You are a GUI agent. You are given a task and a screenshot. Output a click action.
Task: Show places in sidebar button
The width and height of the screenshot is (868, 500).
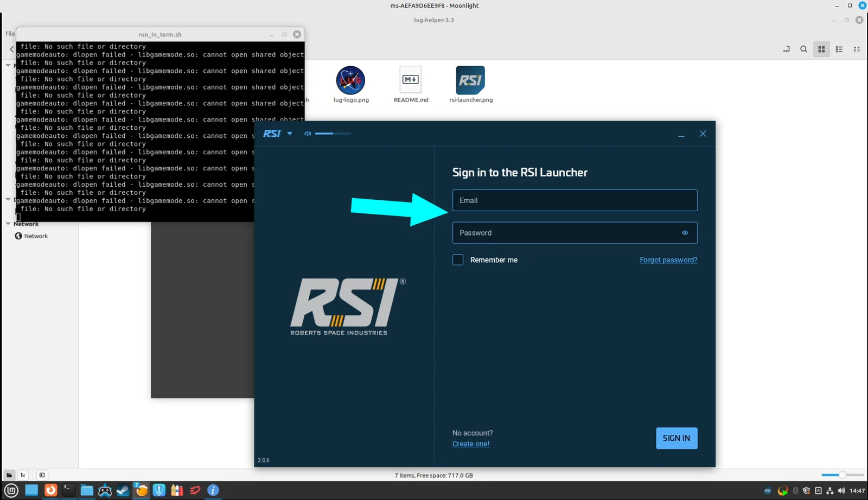click(x=9, y=475)
